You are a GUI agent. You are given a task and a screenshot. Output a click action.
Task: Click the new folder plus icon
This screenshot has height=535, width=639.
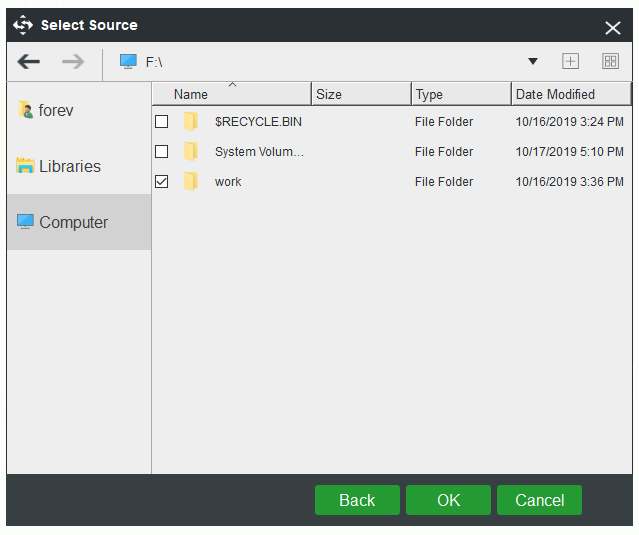click(x=570, y=62)
